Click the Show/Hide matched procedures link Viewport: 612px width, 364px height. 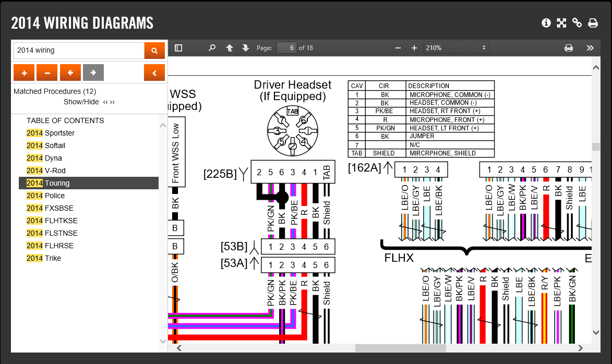point(81,102)
